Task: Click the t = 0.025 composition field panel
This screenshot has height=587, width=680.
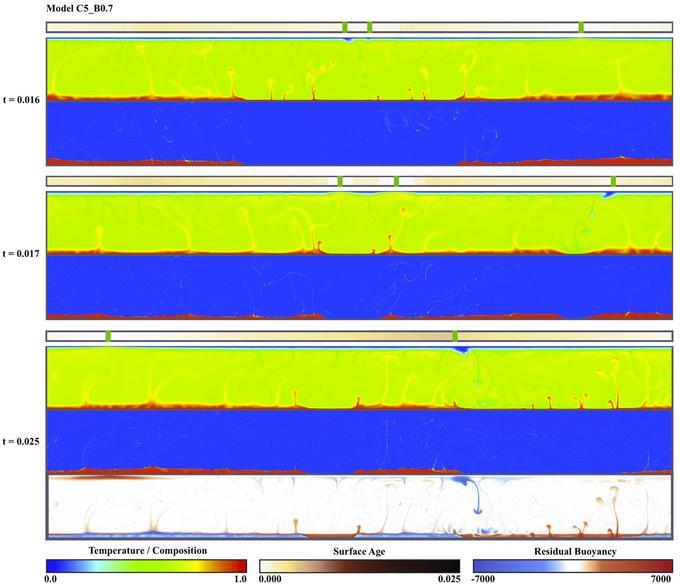Action: point(360,442)
